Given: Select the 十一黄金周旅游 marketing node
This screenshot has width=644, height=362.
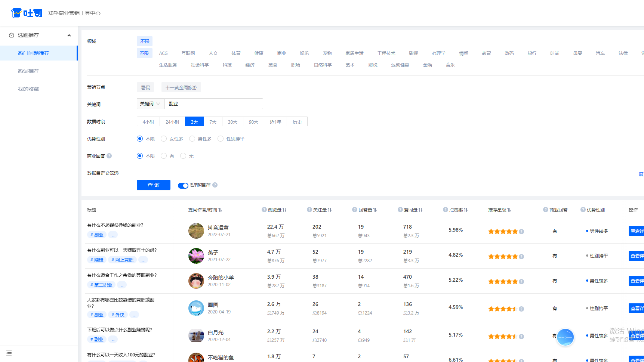Looking at the screenshot, I should (181, 87).
